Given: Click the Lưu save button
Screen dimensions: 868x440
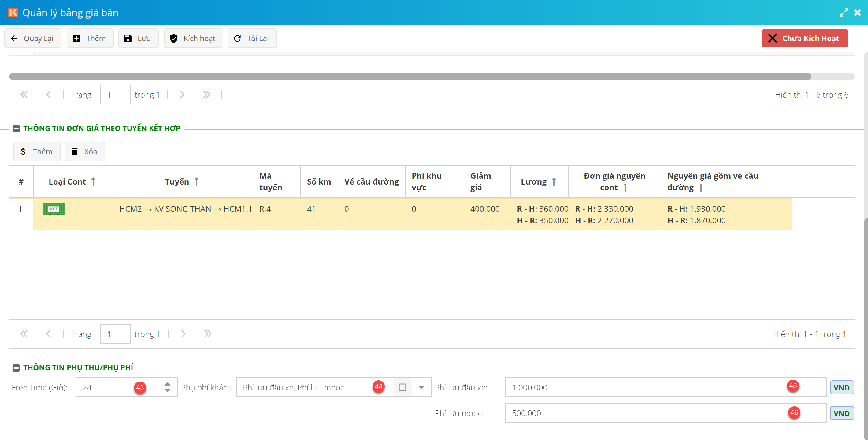Looking at the screenshot, I should (x=138, y=39).
